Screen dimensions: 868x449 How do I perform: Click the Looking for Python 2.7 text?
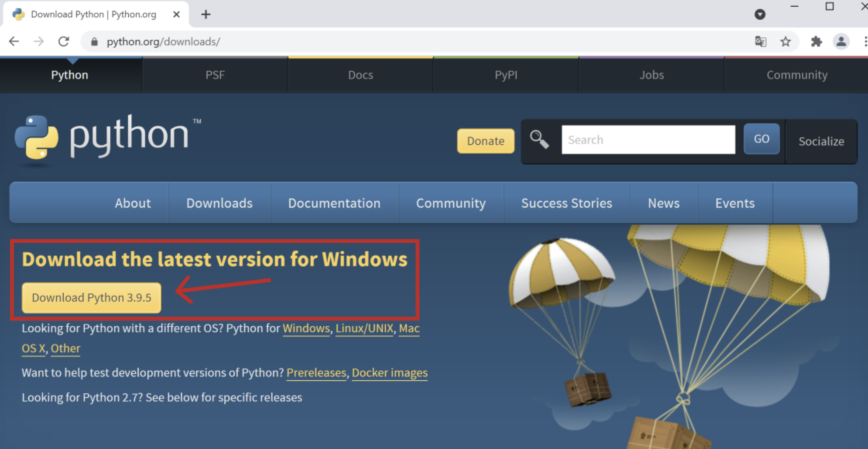[162, 398]
